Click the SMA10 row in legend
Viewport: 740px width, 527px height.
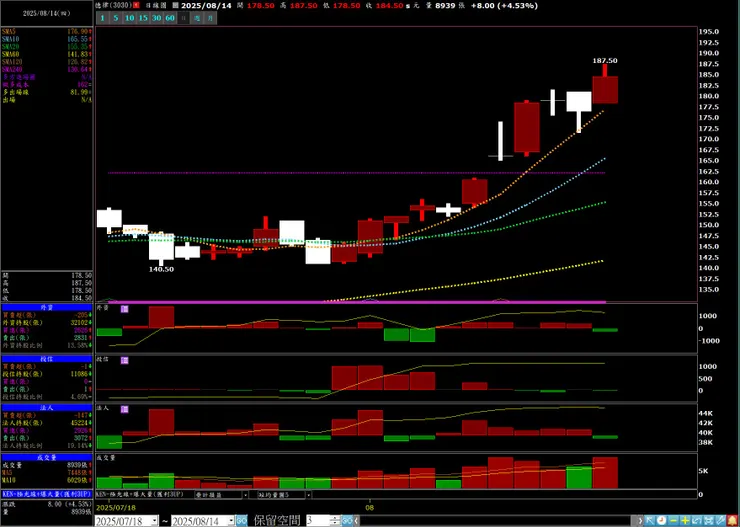point(47,39)
